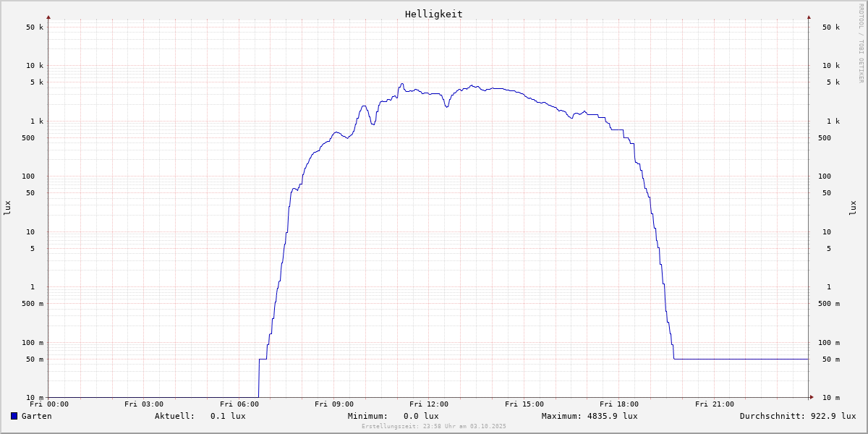Click the red arrow atop the left lux axis

click(48, 17)
